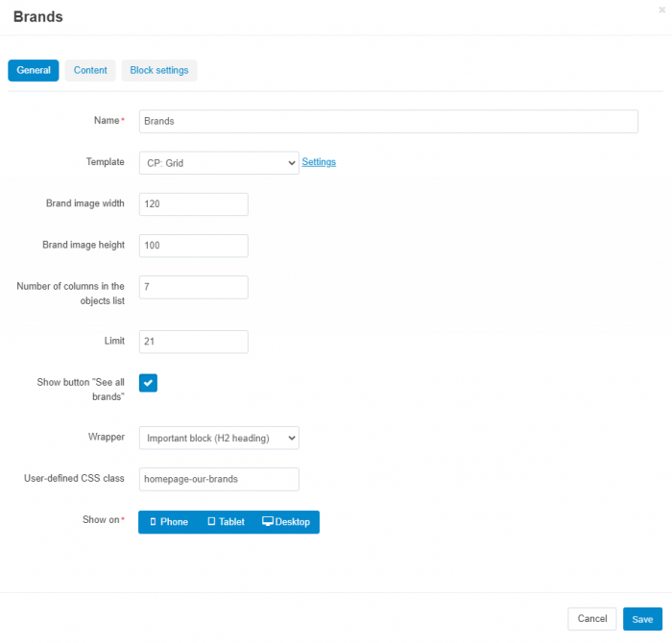Screen dimensions: 672x643
Task: Switch to the General tab
Action: [34, 70]
